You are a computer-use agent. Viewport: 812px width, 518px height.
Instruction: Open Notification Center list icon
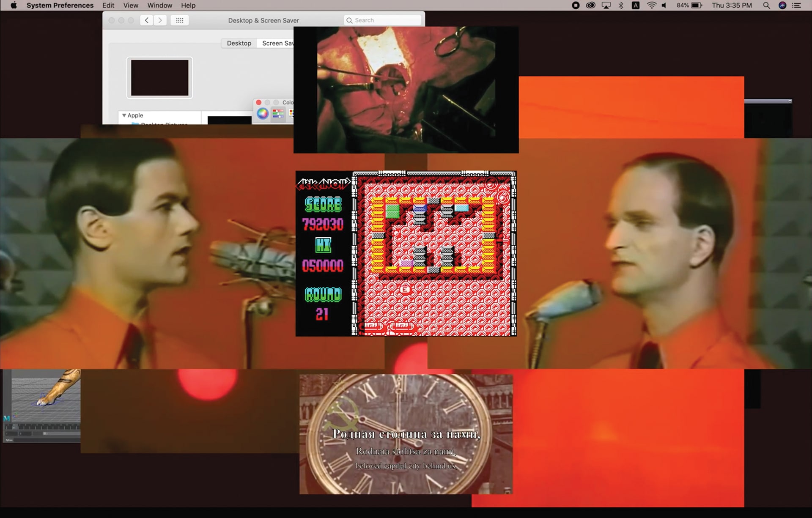(797, 5)
